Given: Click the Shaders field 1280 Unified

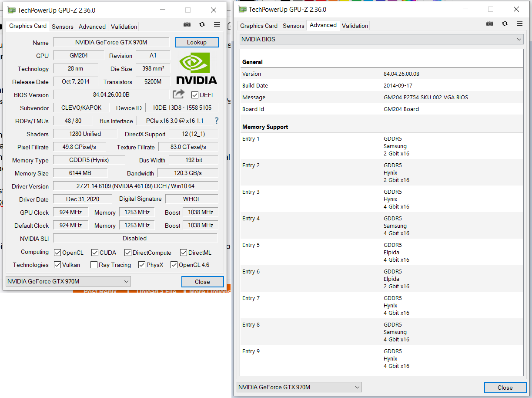Looking at the screenshot, I should tap(85, 134).
